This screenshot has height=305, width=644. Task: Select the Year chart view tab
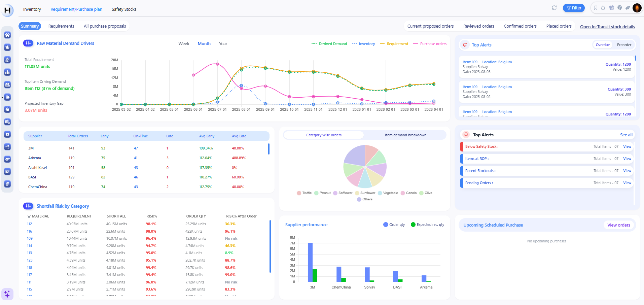(x=223, y=44)
